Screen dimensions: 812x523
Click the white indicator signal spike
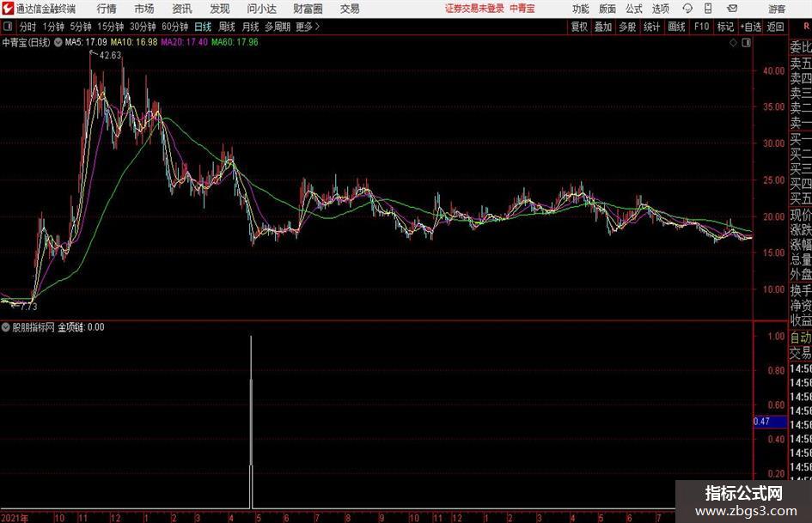point(251,422)
